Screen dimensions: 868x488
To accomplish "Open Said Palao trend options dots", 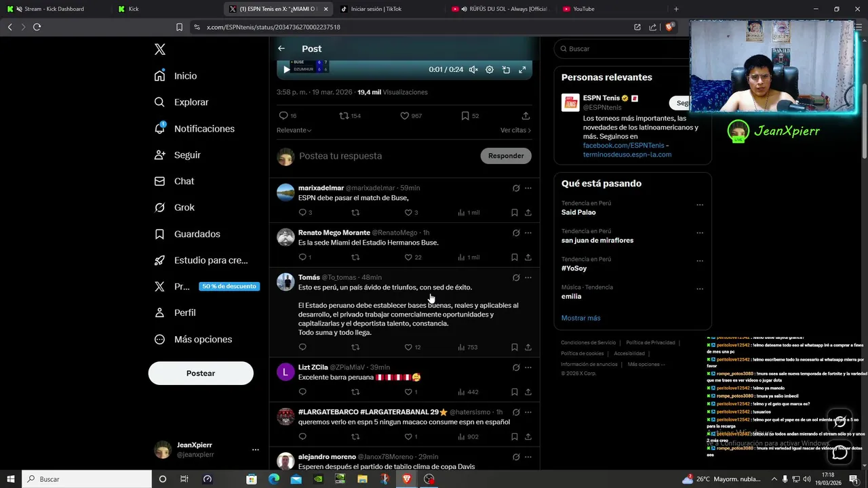I will pos(700,205).
